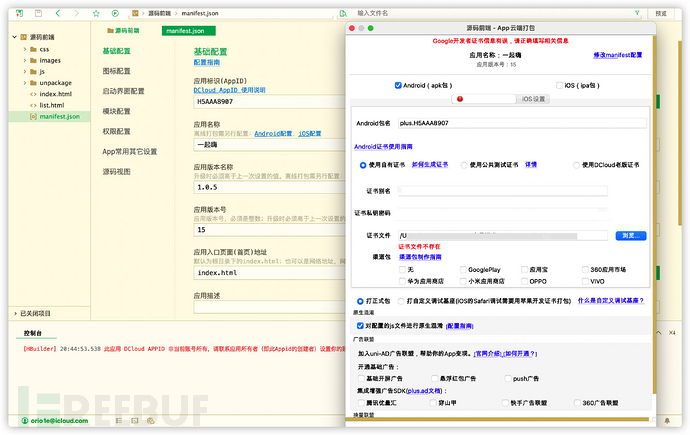Click the new file icon in HBuilder toolbar
This screenshot has height=435, width=690.
coord(19,13)
